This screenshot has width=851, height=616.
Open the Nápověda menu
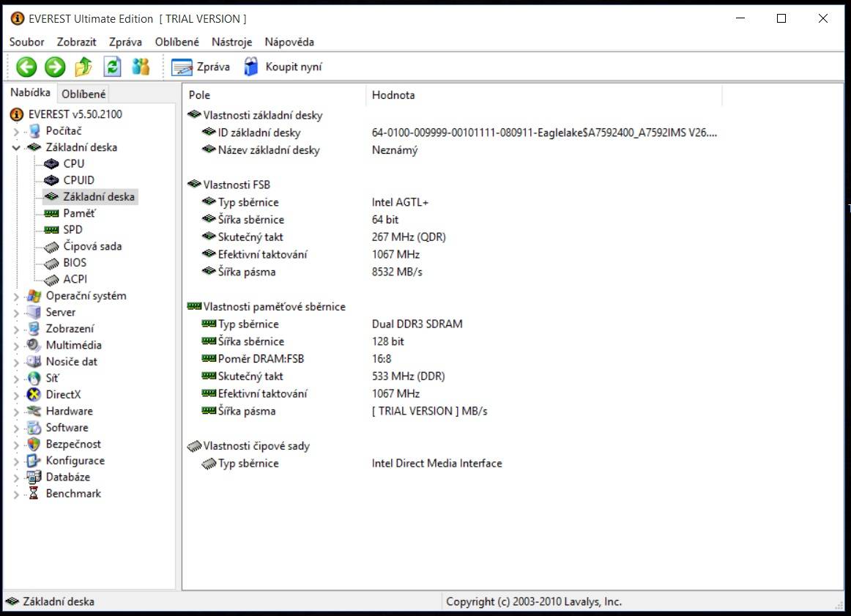[x=289, y=42]
